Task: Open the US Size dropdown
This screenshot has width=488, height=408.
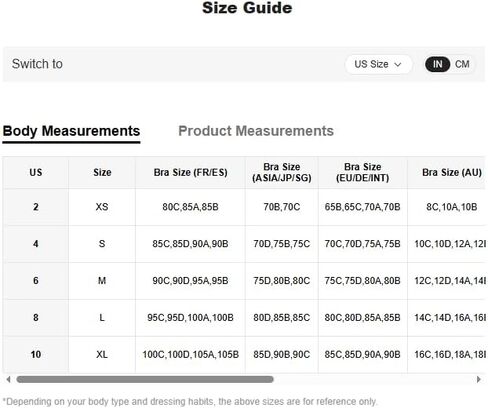Action: [378, 64]
